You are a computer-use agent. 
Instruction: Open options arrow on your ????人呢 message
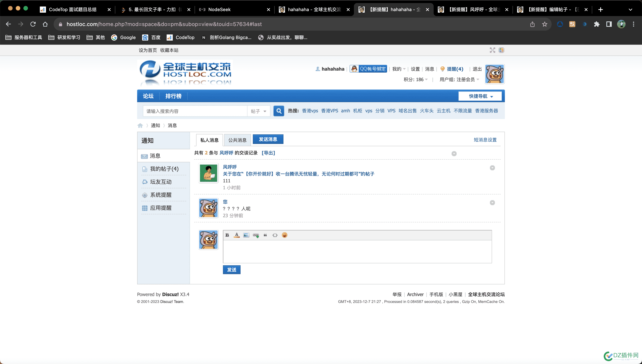492,202
